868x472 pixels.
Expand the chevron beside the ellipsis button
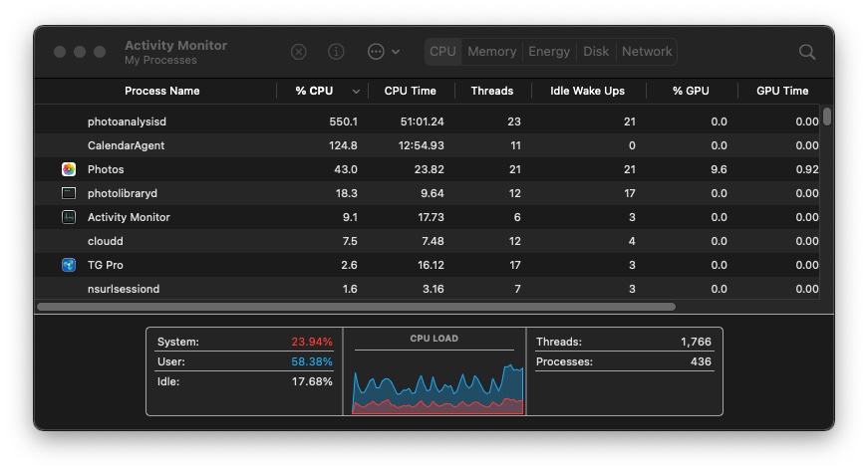coord(396,52)
